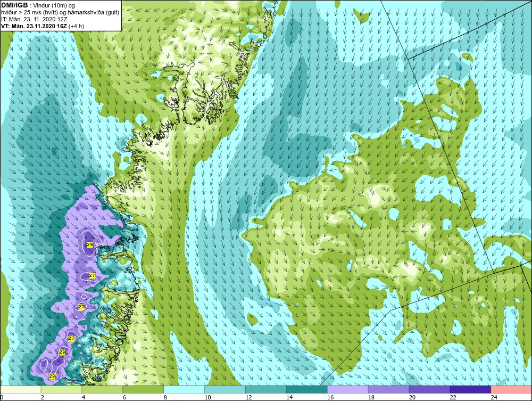Click the legend scale number 0
This screenshot has width=532, height=401.
pyautogui.click(x=2, y=397)
